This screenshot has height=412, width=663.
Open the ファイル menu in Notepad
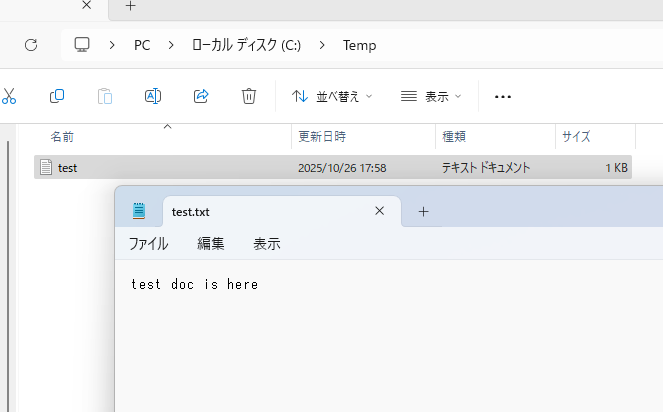coord(148,243)
